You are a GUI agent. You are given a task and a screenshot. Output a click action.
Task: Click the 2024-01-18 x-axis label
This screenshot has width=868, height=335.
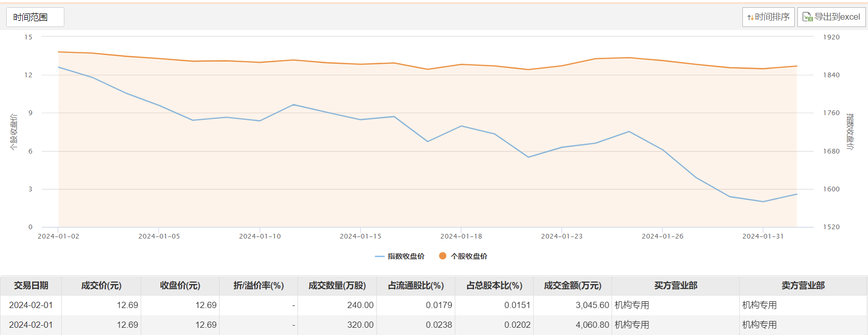click(462, 236)
